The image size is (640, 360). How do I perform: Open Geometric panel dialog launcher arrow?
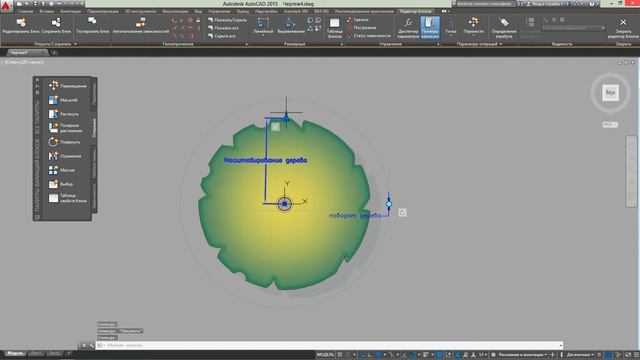[246, 44]
